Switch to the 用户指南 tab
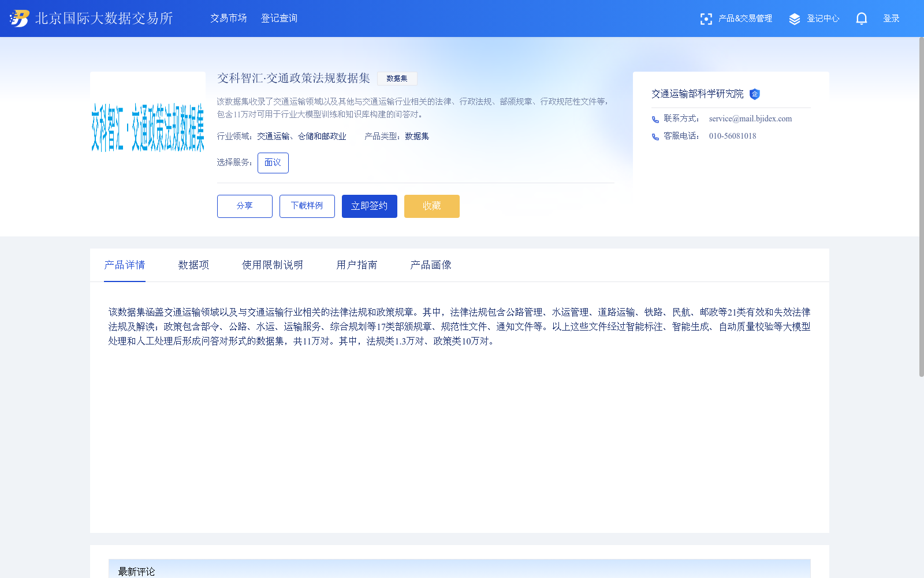 pyautogui.click(x=357, y=265)
